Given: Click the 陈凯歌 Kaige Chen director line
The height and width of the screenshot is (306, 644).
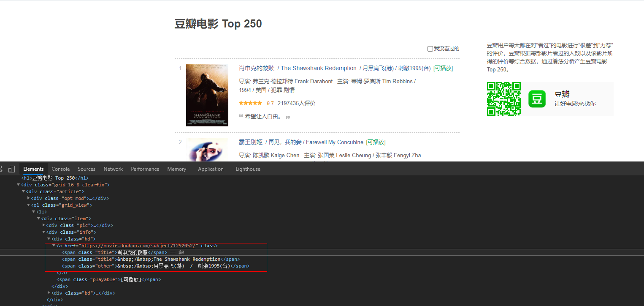Looking at the screenshot, I should pyautogui.click(x=269, y=155).
